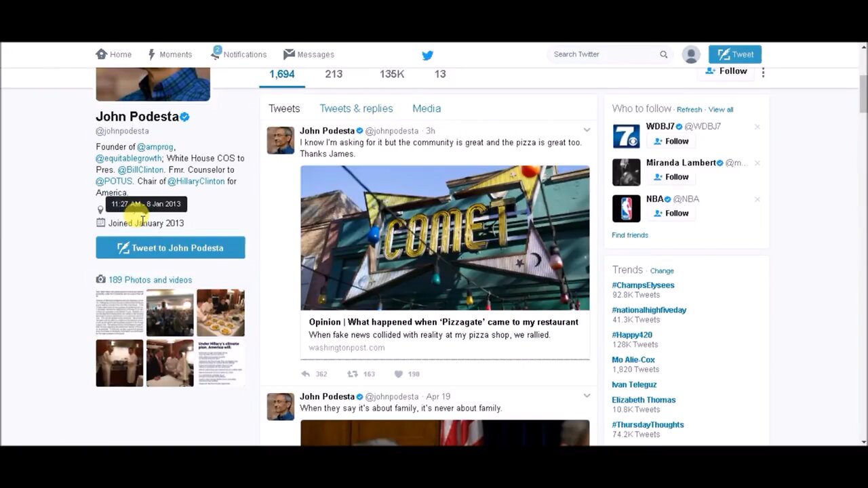
Task: Open the NBA logo avatar
Action: 626,209
